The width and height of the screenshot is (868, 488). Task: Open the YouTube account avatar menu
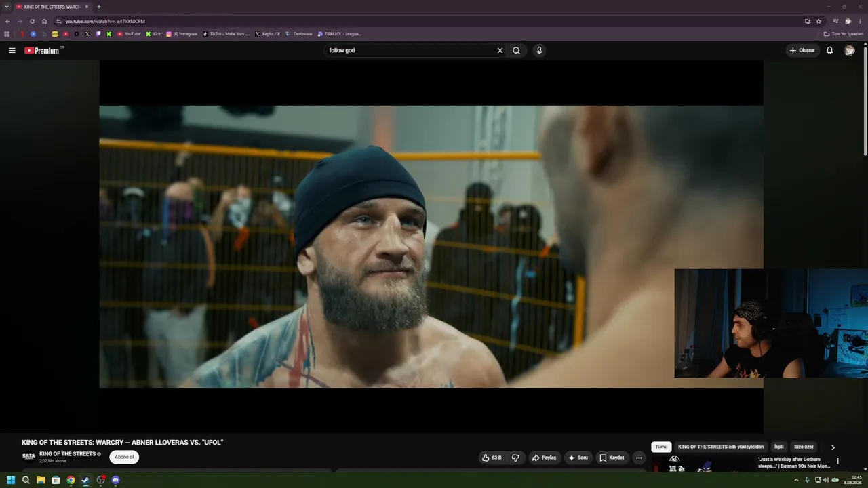point(849,50)
